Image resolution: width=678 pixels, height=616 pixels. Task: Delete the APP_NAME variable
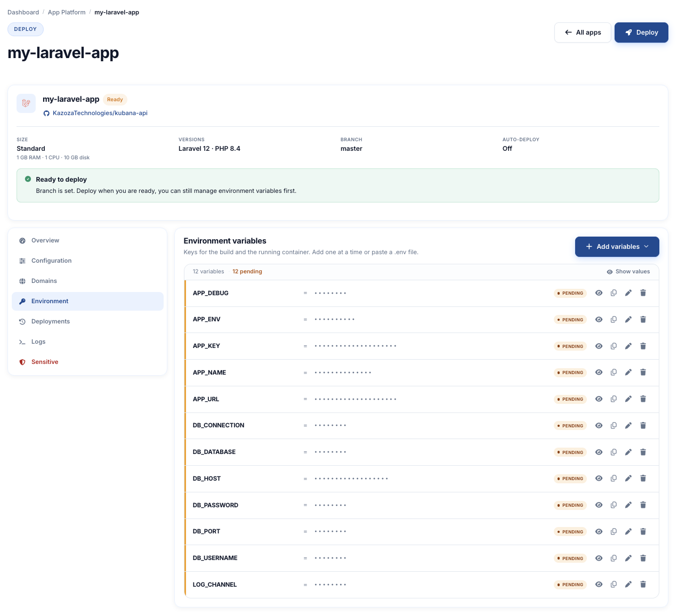pyautogui.click(x=643, y=372)
